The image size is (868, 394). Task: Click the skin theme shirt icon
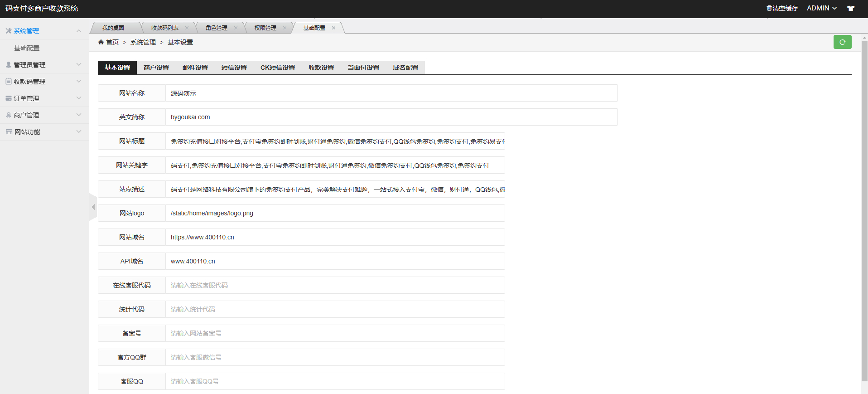coord(851,8)
